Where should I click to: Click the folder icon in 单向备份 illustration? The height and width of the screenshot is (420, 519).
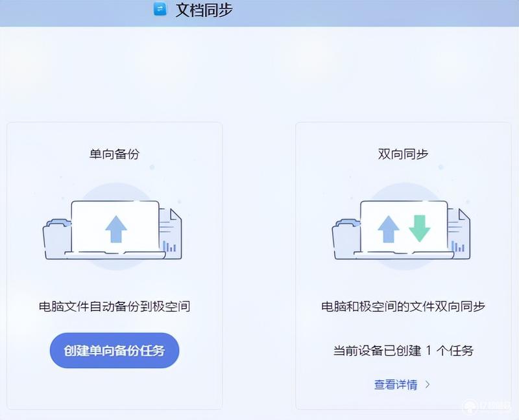click(57, 239)
